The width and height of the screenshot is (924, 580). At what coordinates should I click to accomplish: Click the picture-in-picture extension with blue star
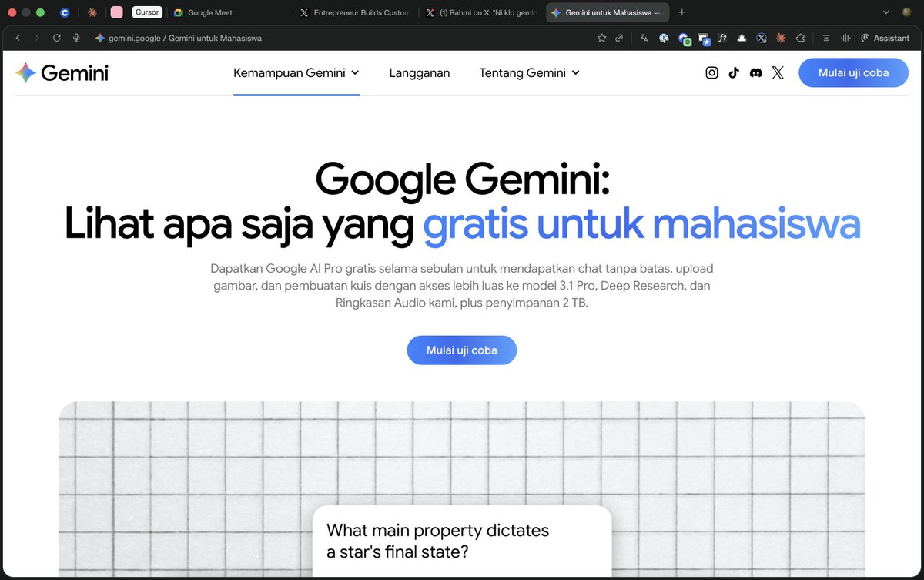[704, 39]
